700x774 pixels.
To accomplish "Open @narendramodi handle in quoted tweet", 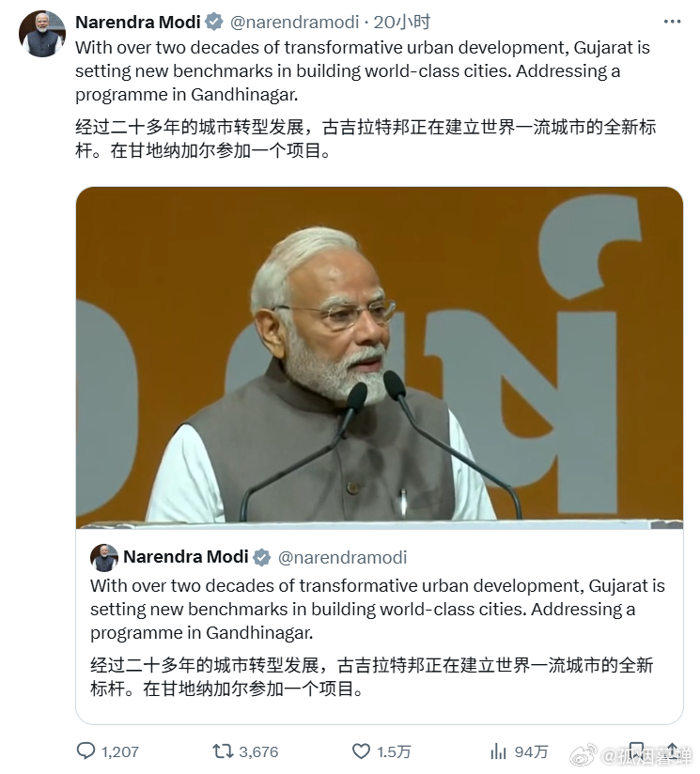I will point(343,557).
